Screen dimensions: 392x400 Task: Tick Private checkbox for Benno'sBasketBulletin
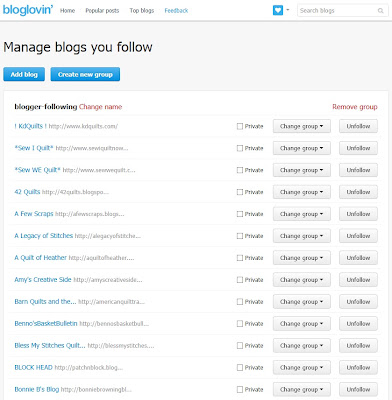coord(240,324)
